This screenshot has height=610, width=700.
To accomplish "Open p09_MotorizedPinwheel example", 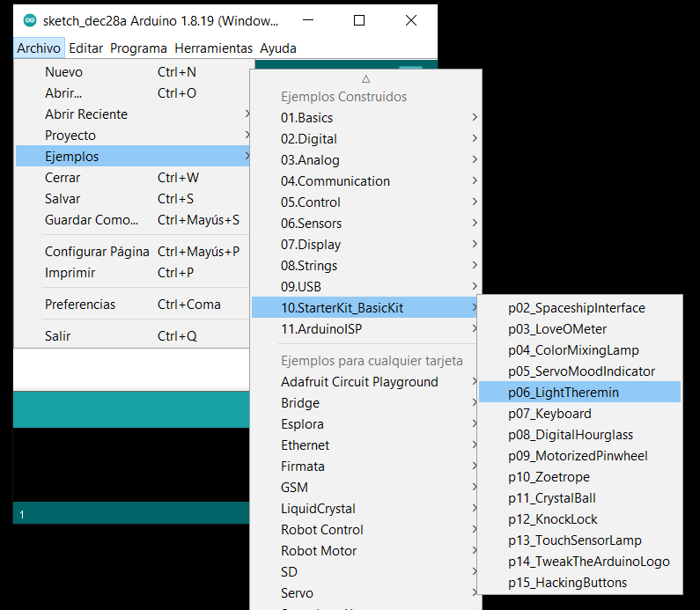I will pyautogui.click(x=579, y=456).
